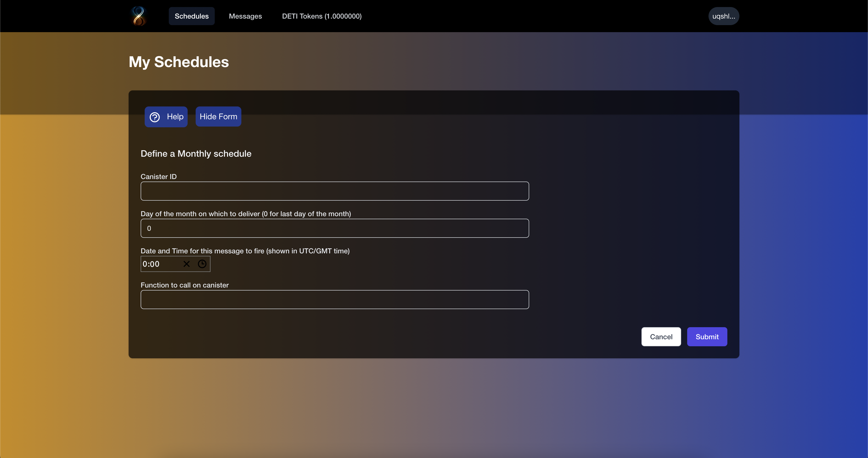868x458 pixels.
Task: Hide the schedule form
Action: [218, 117]
